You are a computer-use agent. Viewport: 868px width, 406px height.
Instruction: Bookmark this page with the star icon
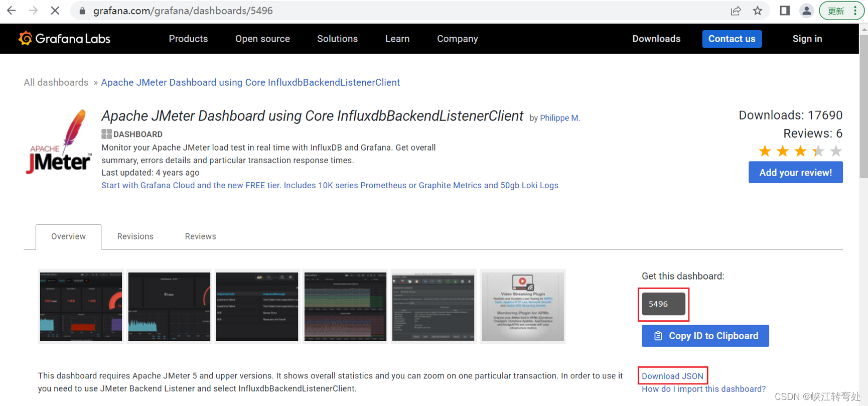pos(758,11)
